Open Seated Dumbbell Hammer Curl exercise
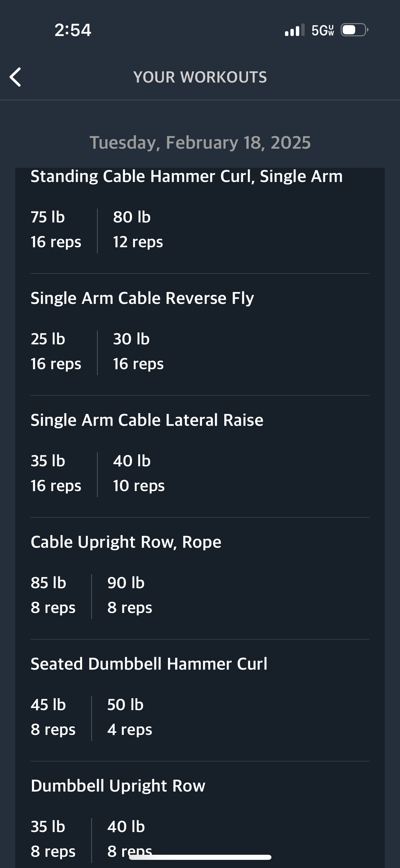Image resolution: width=400 pixels, height=868 pixels. pyautogui.click(x=149, y=664)
